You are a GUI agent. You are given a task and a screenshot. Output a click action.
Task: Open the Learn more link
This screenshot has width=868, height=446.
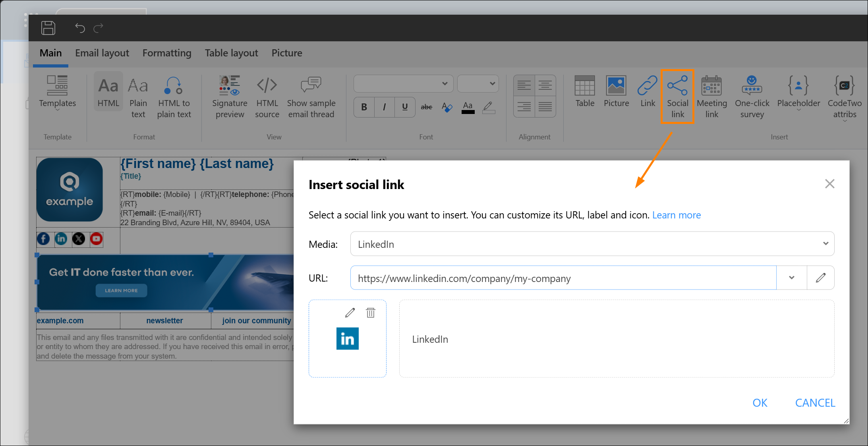click(677, 215)
